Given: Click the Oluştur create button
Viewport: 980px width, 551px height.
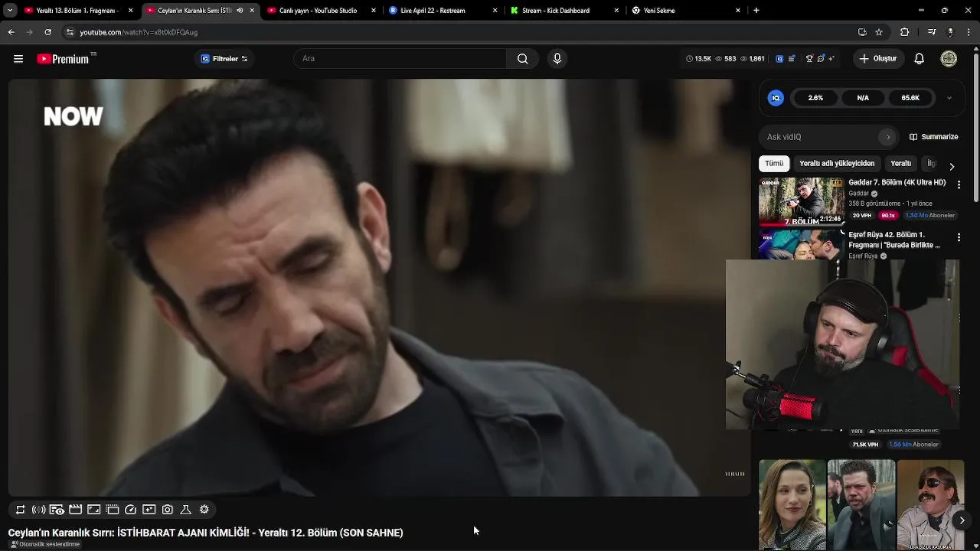Looking at the screenshot, I should pyautogui.click(x=878, y=59).
